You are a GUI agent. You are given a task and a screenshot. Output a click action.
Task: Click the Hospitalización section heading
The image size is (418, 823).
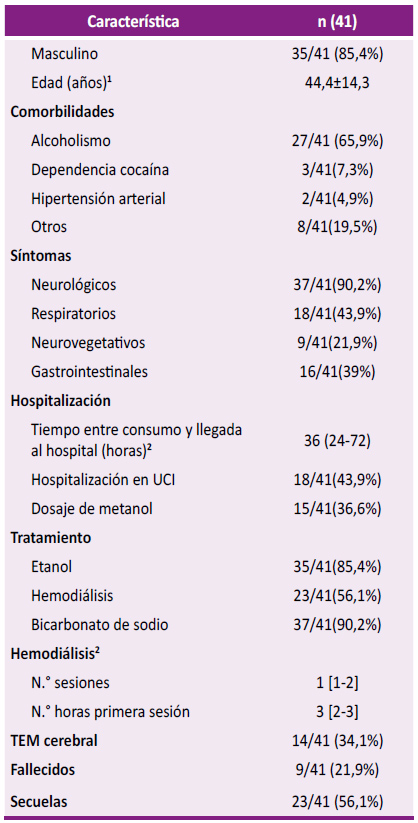tap(61, 400)
